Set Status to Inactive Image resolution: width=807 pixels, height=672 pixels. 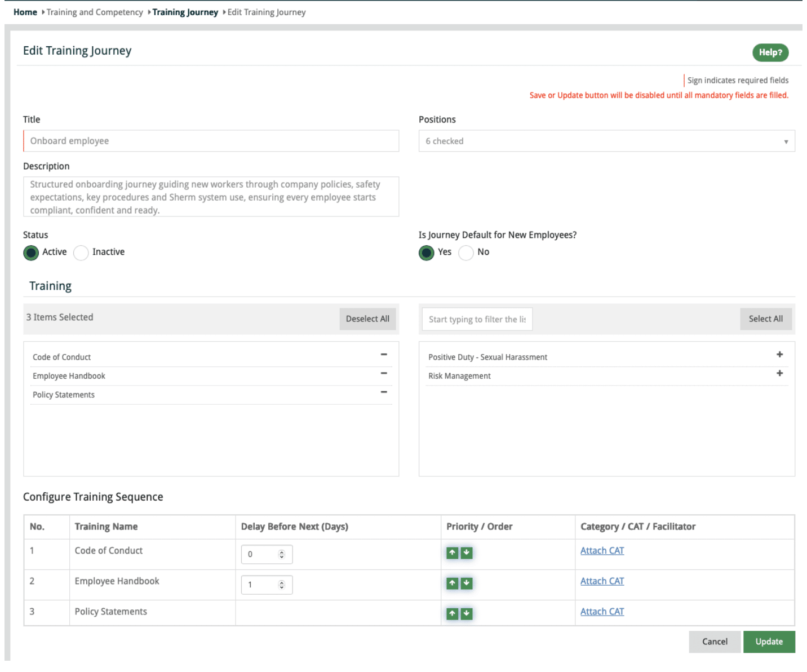pos(81,253)
